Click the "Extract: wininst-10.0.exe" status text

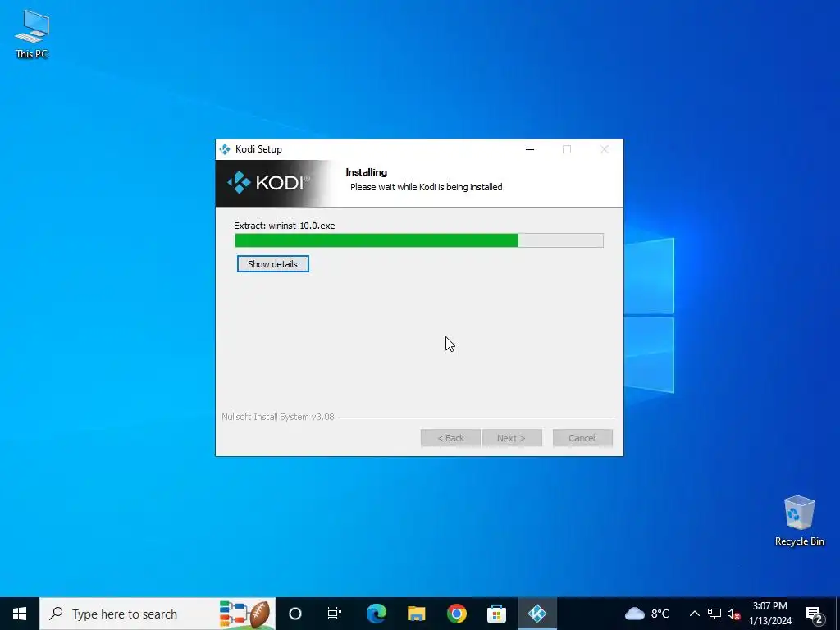point(285,226)
